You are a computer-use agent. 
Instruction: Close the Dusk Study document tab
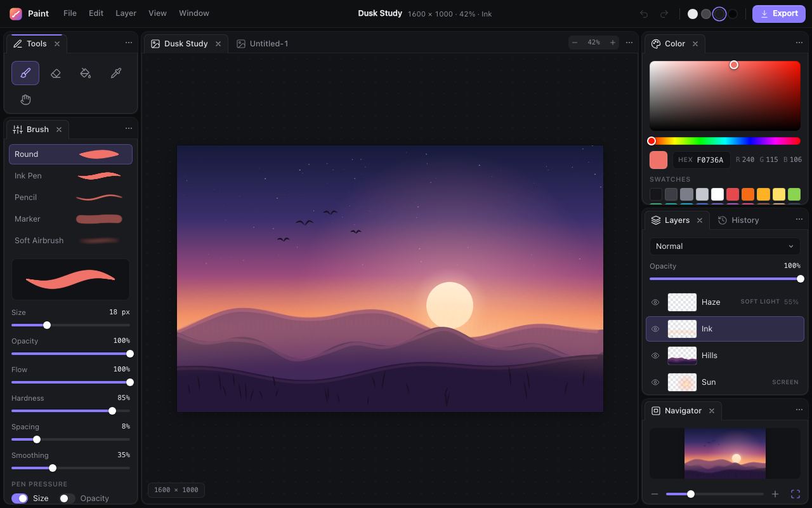pos(218,44)
